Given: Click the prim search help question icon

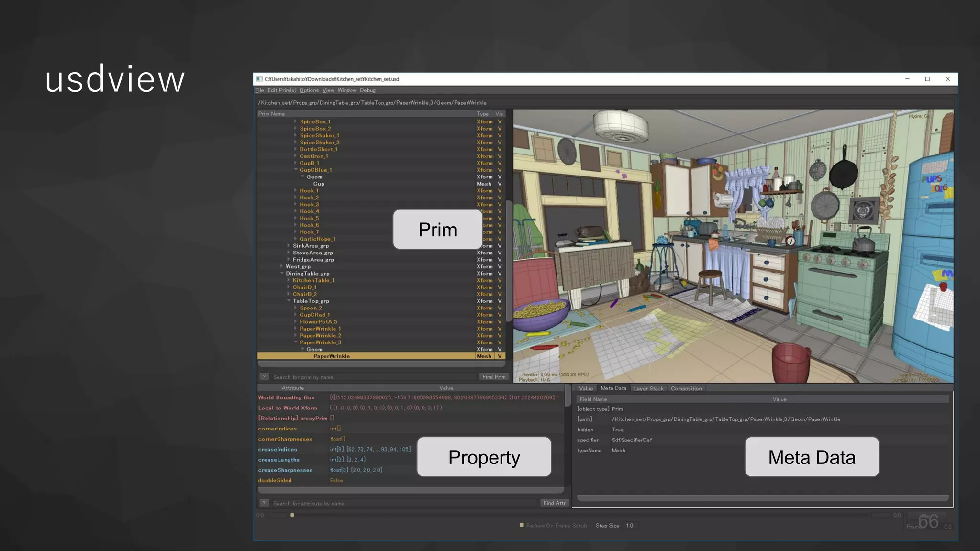Looking at the screenshot, I should (x=264, y=377).
